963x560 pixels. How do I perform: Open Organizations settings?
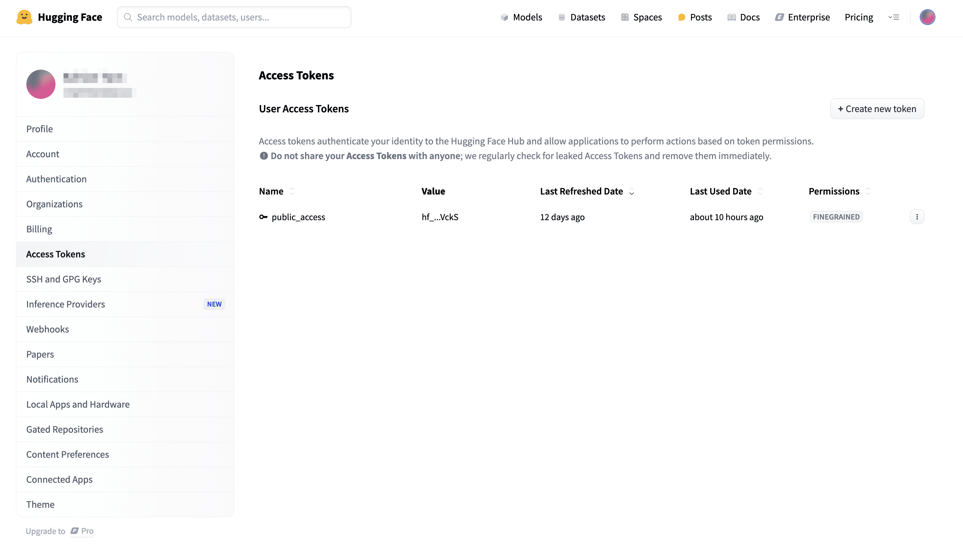(x=125, y=204)
